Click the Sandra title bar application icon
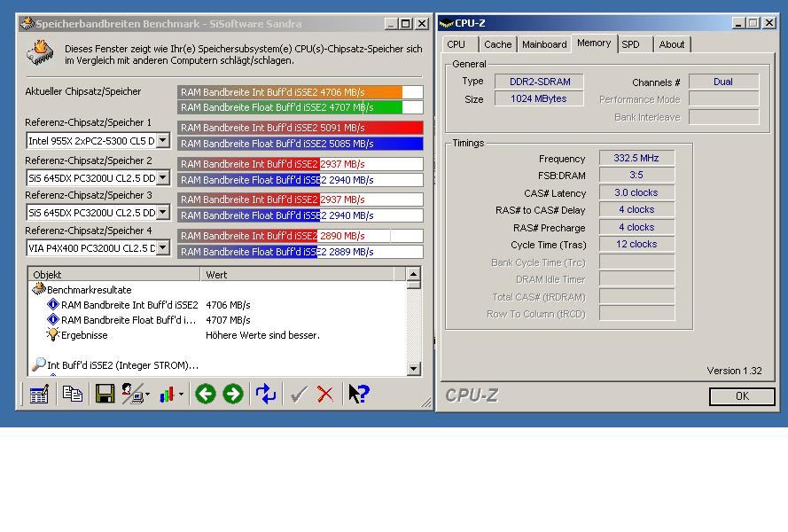Viewport: 788px width, 532px height. 27,23
